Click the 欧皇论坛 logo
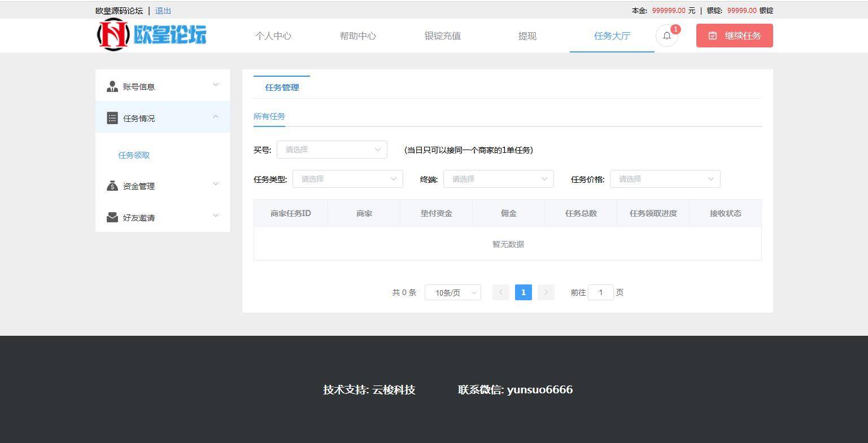 [150, 35]
